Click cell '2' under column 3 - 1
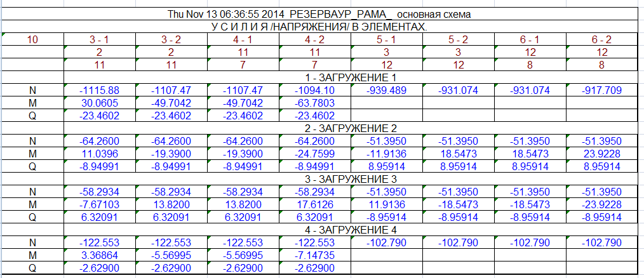 [x=99, y=52]
